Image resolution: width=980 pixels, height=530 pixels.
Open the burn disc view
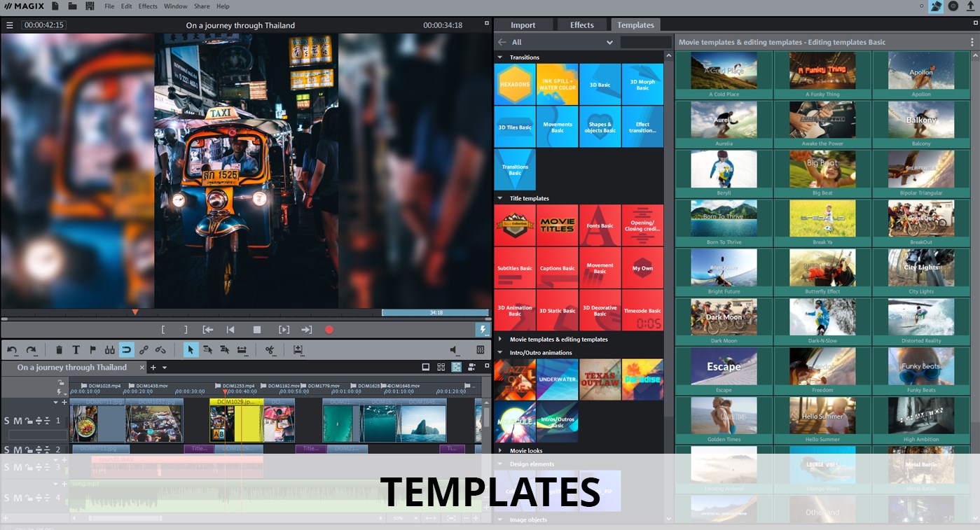point(953,6)
